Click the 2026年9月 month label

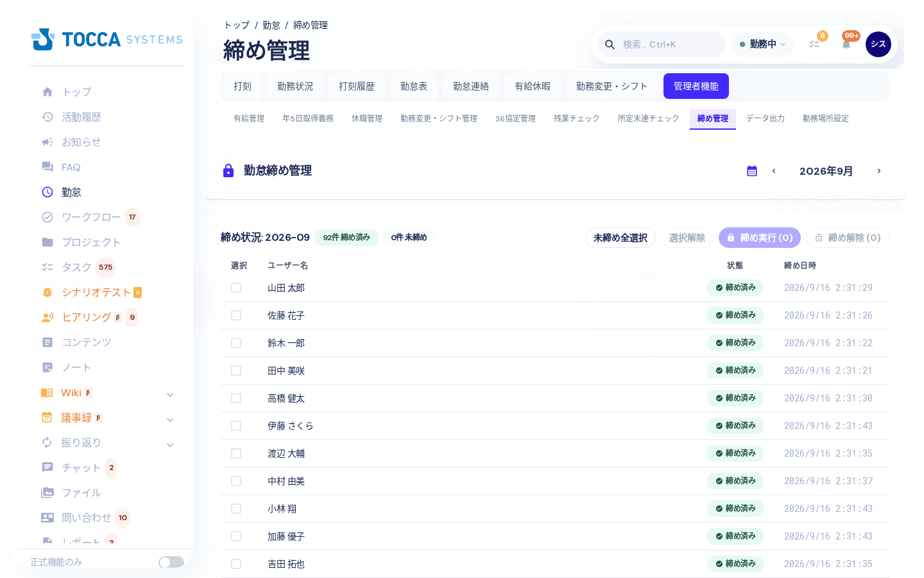tap(826, 171)
